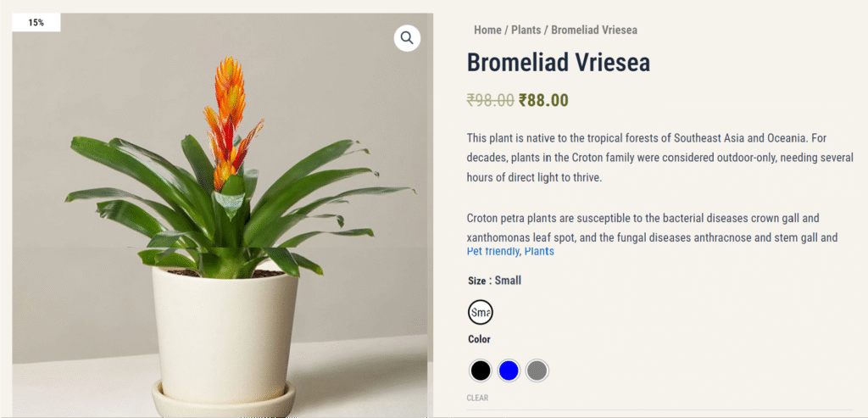This screenshot has width=868, height=418.
Task: Go to the Home breadcrumb link
Action: (487, 30)
